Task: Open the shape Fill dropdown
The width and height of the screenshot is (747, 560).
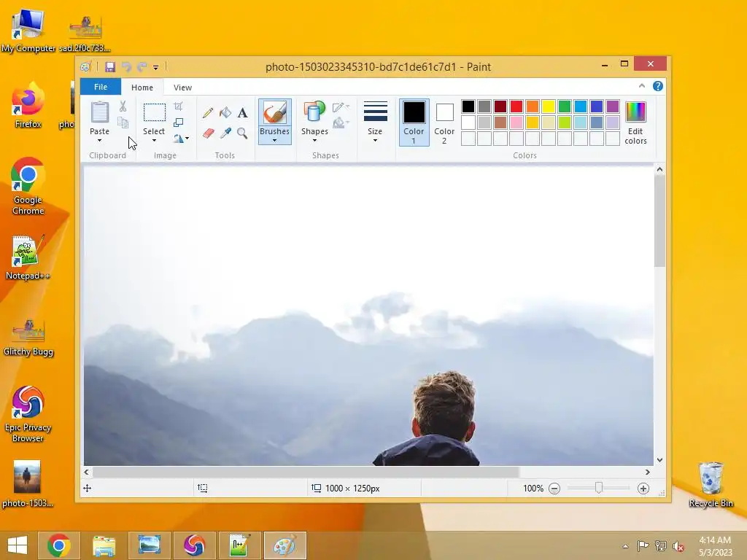Action: click(x=341, y=123)
